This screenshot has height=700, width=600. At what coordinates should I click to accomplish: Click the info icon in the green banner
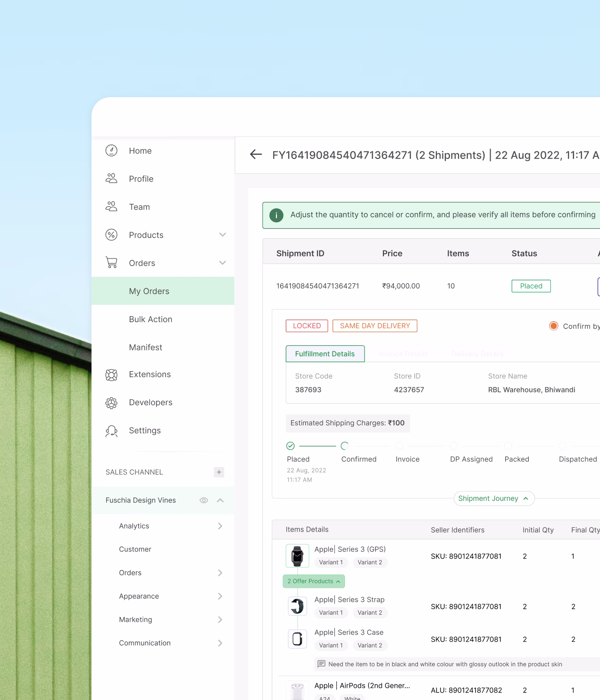276,215
